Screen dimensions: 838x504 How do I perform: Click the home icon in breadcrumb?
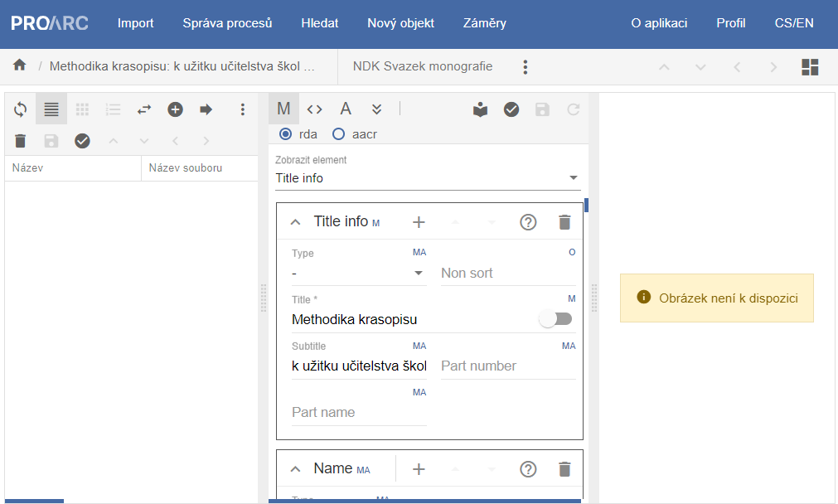[20, 65]
